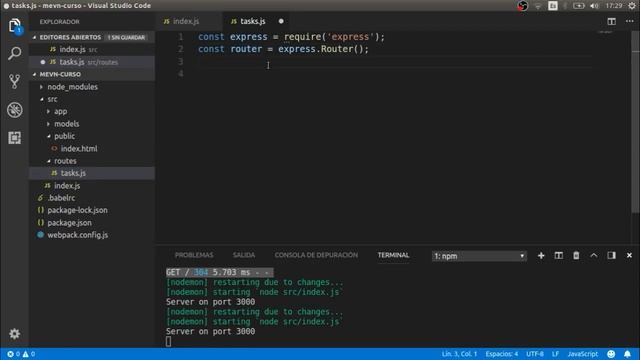Click the terminal prompt cursor
This screenshot has width=640, height=360.
tap(169, 341)
